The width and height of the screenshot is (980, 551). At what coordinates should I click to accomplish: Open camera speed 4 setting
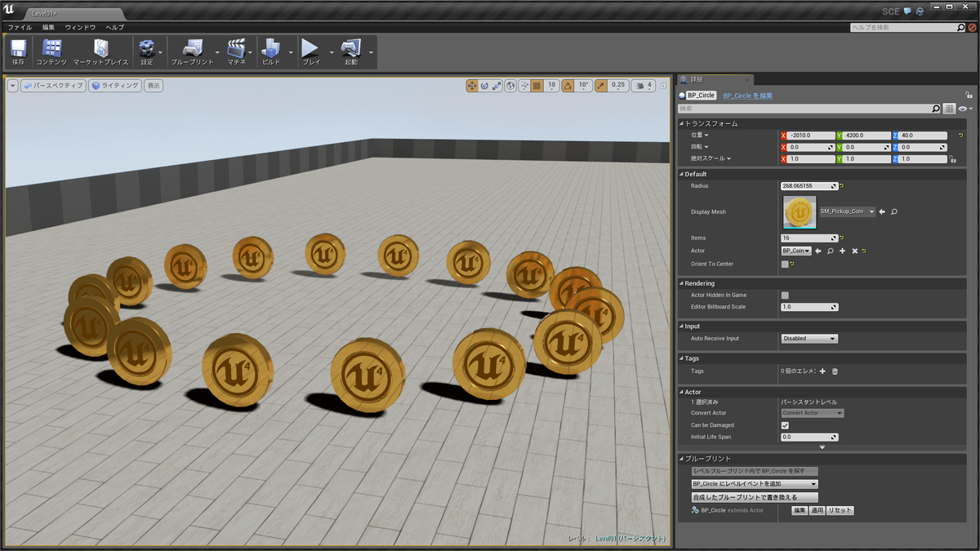tap(644, 85)
